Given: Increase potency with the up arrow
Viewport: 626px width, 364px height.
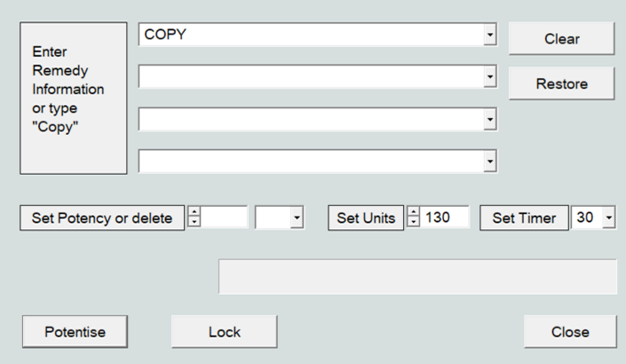Looking at the screenshot, I should (194, 212).
